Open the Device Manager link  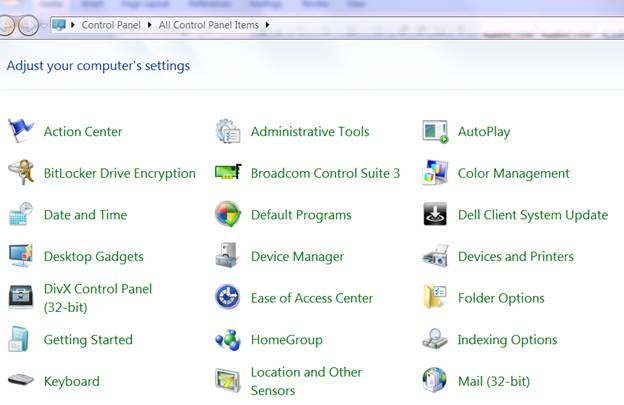[x=297, y=256]
